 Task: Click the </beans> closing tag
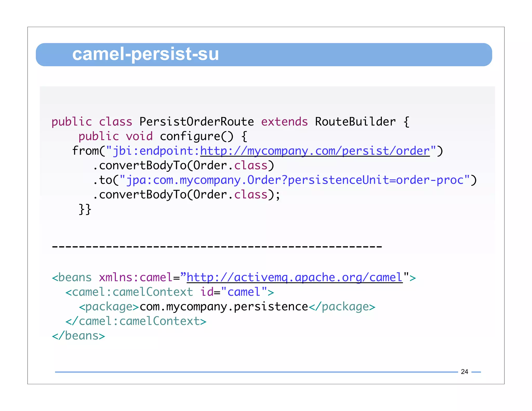[78, 336]
